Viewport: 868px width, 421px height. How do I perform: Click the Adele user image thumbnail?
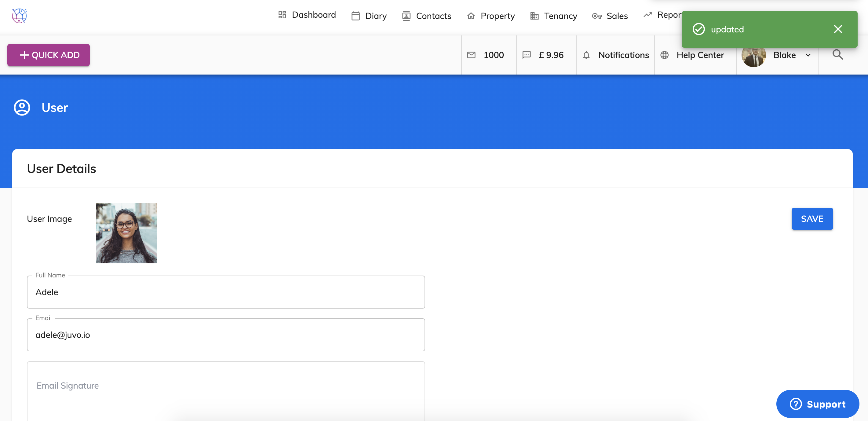(126, 233)
